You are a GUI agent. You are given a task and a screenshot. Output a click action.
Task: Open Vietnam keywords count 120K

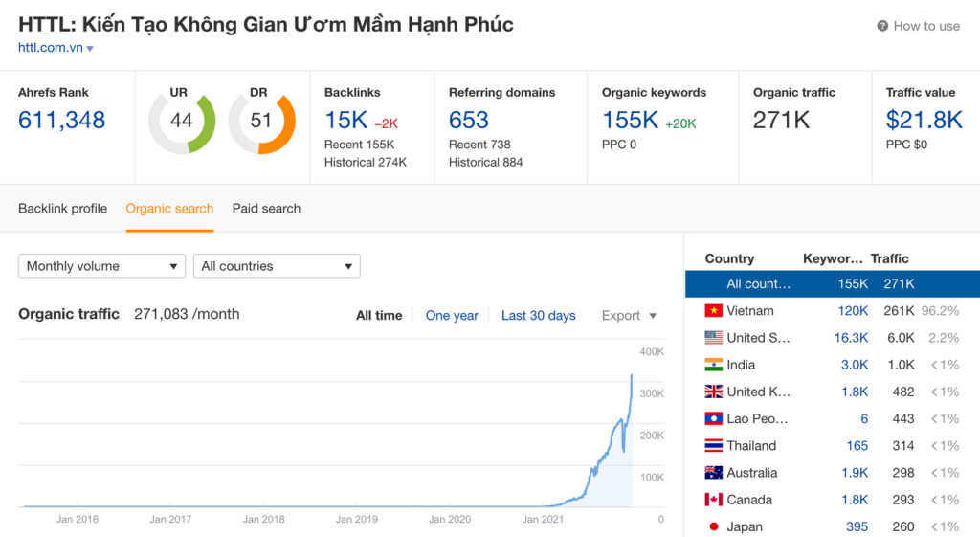[x=853, y=311]
